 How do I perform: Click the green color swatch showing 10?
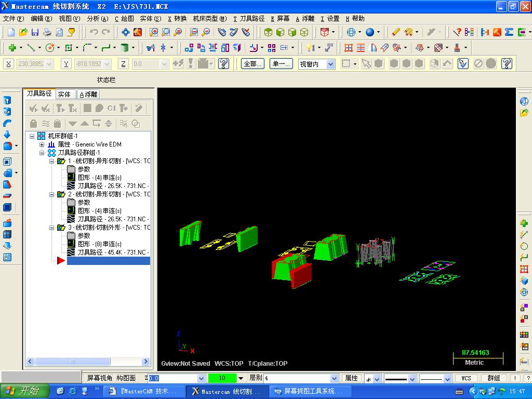(222, 378)
